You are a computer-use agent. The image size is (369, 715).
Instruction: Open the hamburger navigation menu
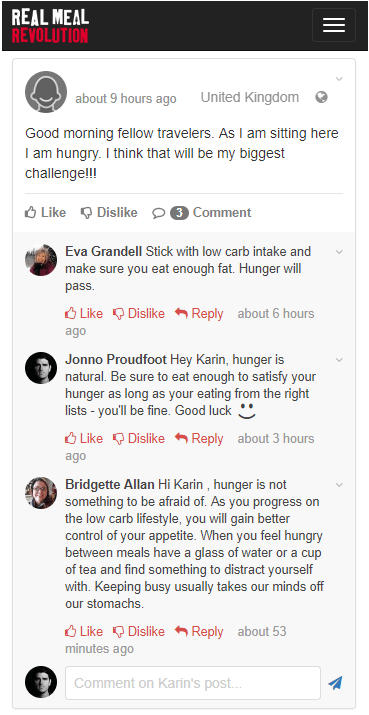click(334, 25)
